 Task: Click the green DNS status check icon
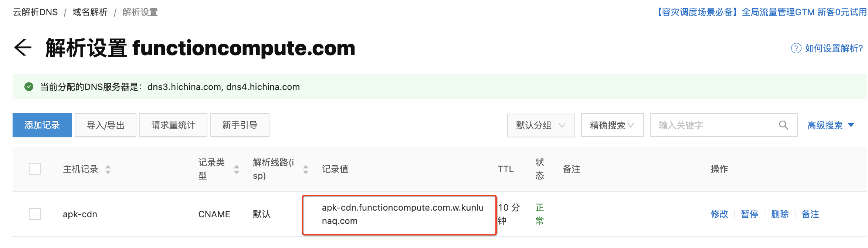tap(29, 87)
